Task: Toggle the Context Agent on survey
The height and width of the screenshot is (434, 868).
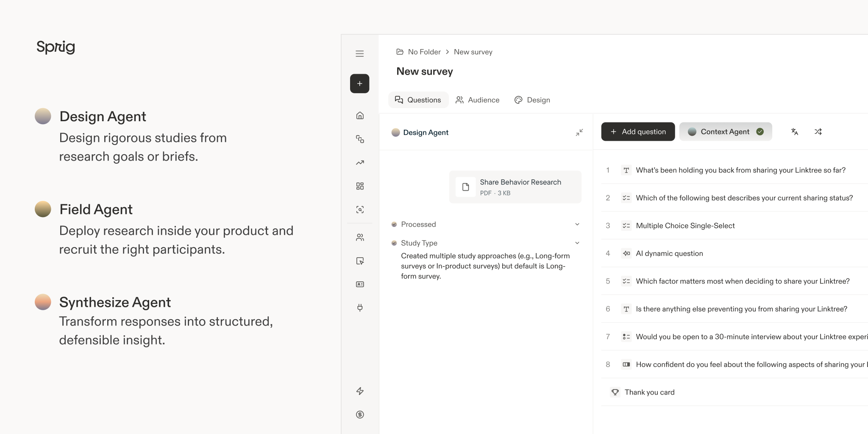Action: [x=726, y=131]
